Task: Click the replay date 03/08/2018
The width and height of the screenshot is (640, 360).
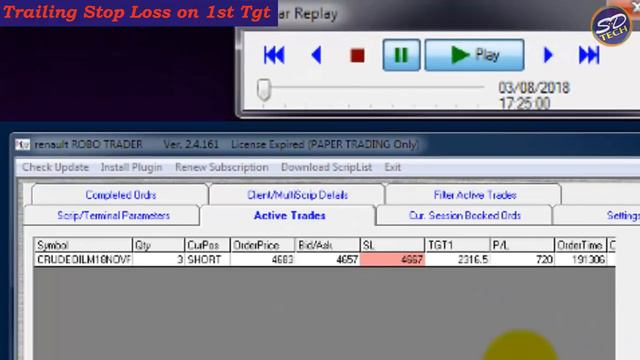Action: (x=533, y=88)
